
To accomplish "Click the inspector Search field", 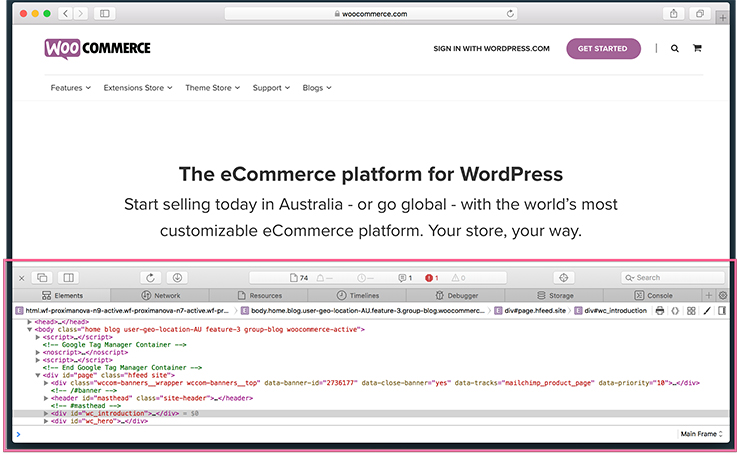I will coord(673,278).
